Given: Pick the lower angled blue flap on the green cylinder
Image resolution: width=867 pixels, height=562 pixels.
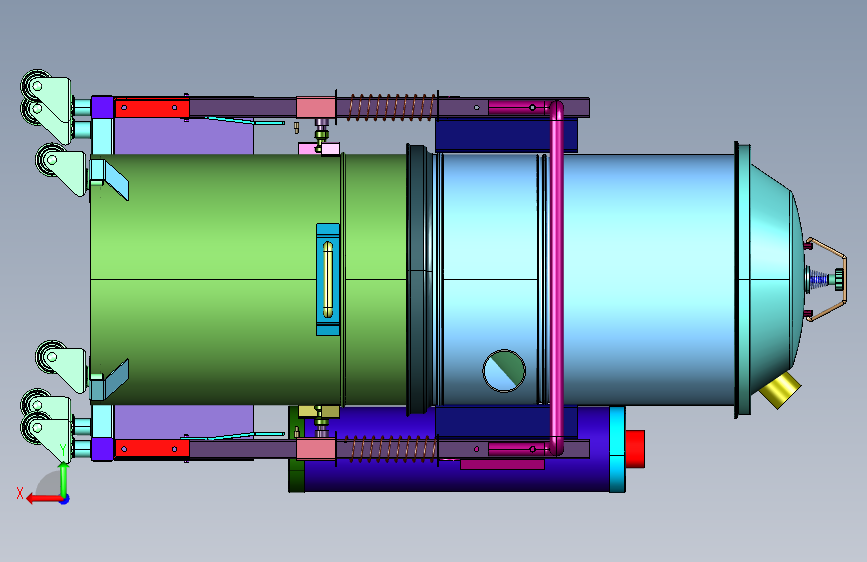Looking at the screenshot, I should tap(116, 379).
